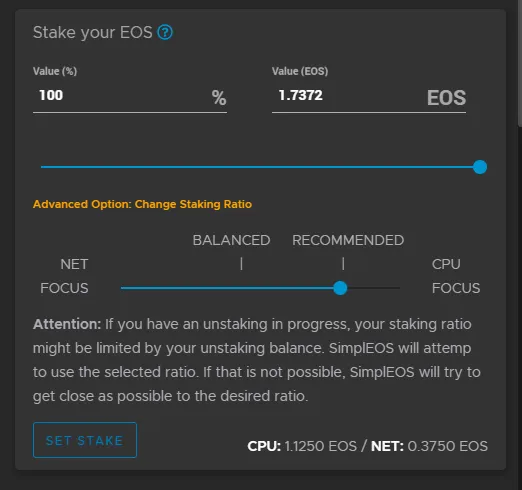Viewport: 522px width, 490px height.
Task: Click the CPU and NET stake summary text
Action: click(367, 446)
